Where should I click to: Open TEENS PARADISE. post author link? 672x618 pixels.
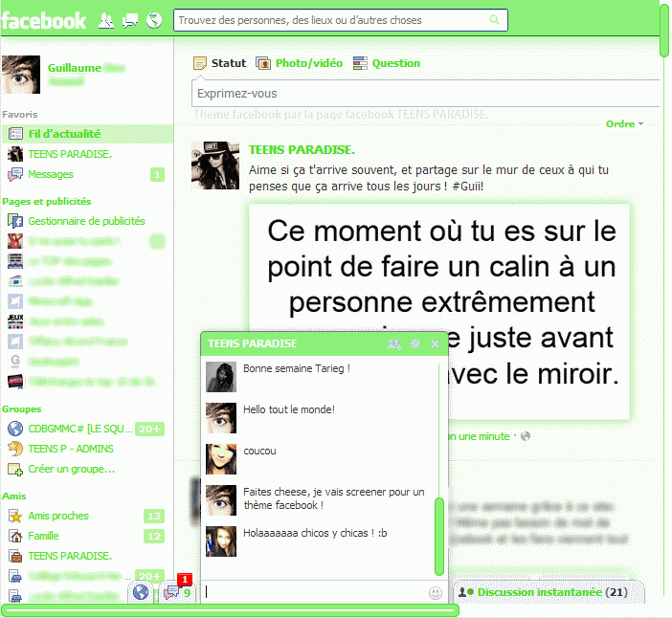click(x=302, y=150)
